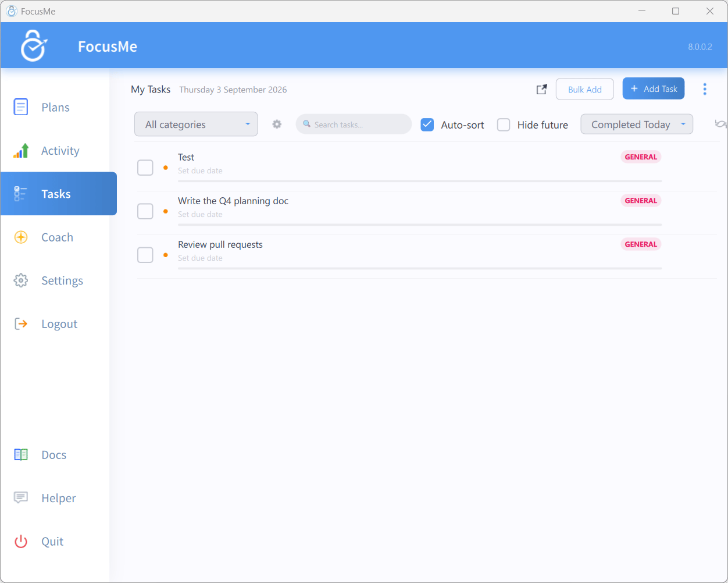Click the Bulk Add button
This screenshot has width=728, height=583.
click(585, 89)
